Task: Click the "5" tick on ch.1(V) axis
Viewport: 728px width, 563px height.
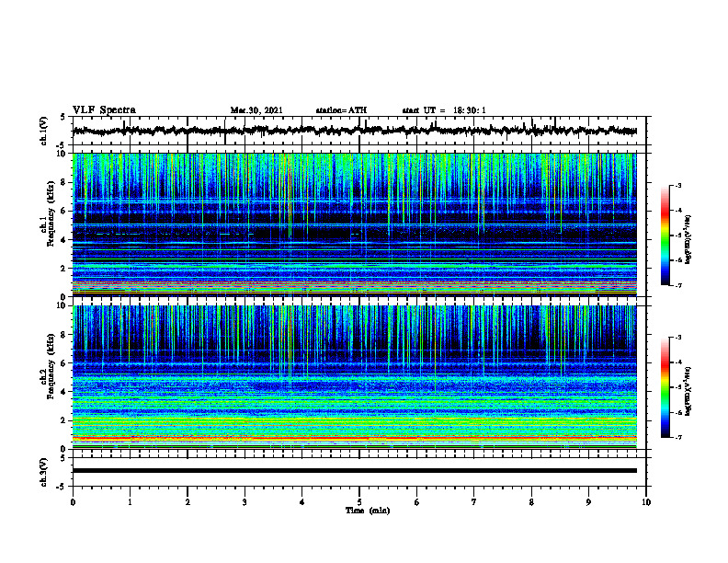Action: pyautogui.click(x=63, y=118)
